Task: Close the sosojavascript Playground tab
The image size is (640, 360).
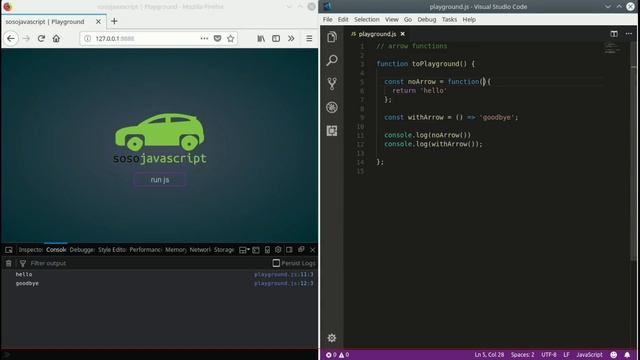Action: click(x=98, y=22)
